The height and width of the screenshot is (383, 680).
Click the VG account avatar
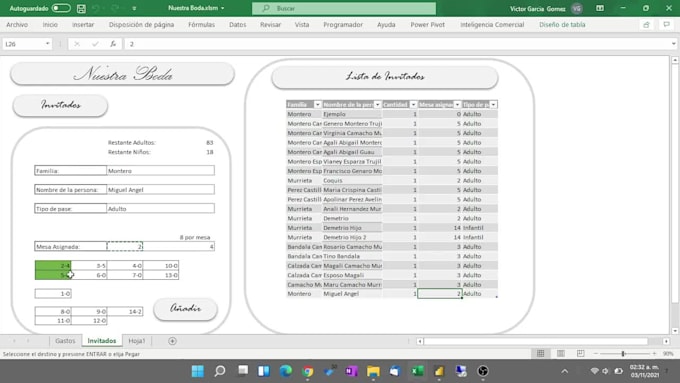click(x=577, y=8)
